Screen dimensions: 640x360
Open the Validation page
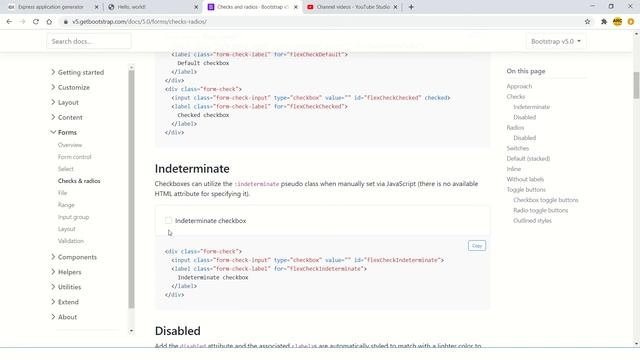[71, 241]
